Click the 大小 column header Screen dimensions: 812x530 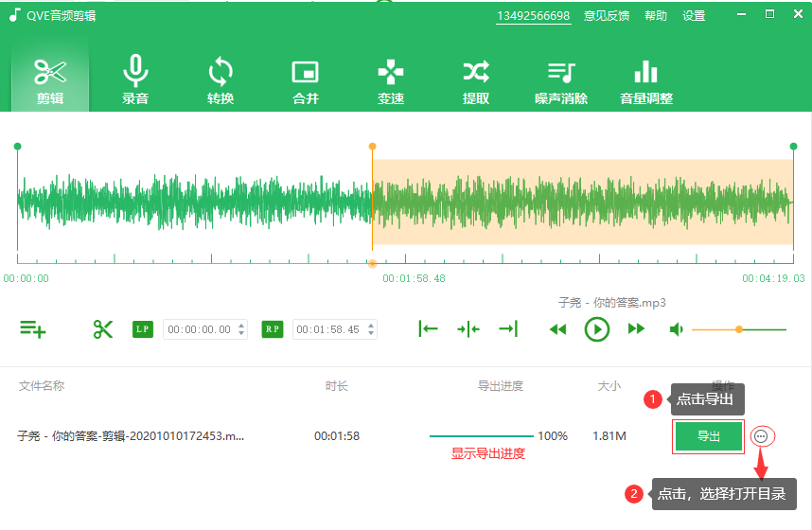point(609,386)
